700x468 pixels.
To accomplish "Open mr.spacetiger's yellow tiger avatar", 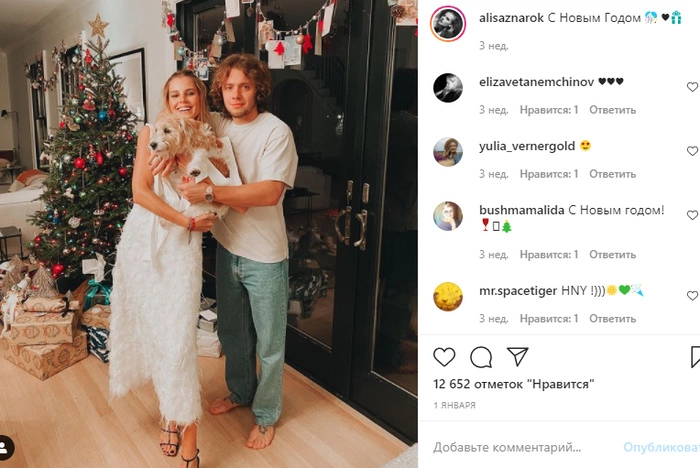I will 448,296.
